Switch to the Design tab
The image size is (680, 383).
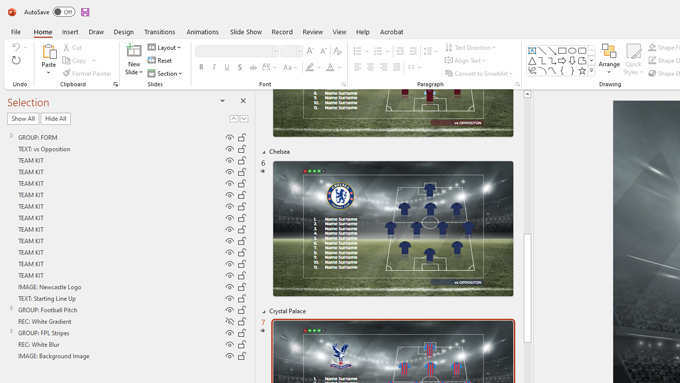(x=124, y=32)
